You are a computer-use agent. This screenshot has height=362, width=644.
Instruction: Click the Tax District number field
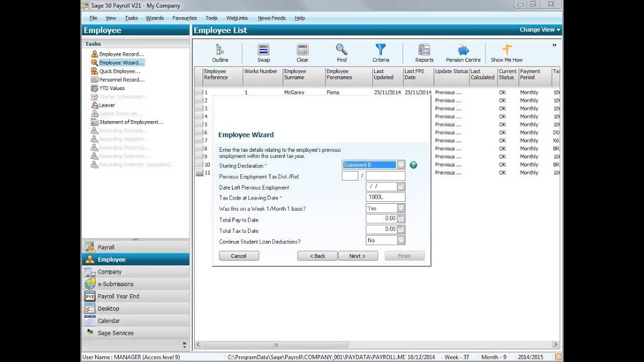pos(350,176)
